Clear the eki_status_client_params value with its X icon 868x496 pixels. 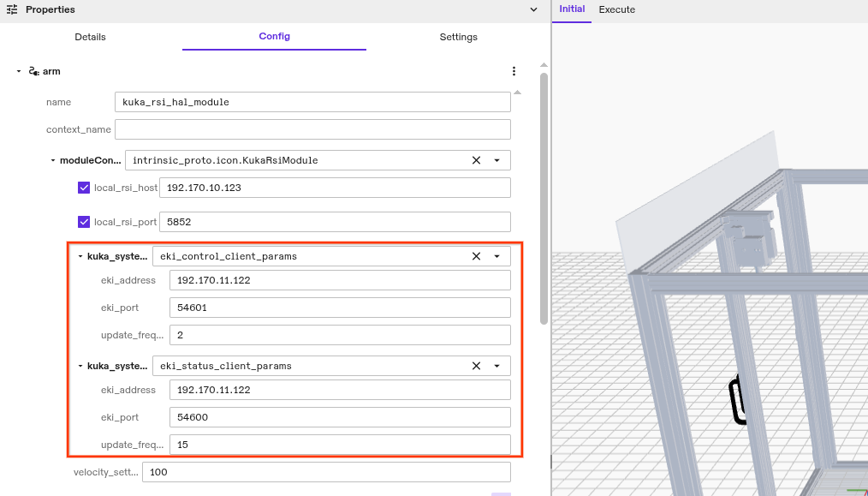tap(476, 365)
